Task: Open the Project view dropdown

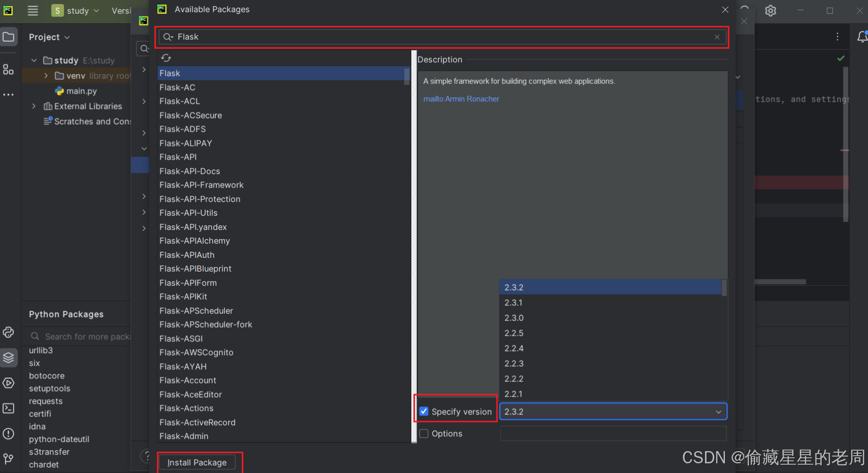Action: (x=49, y=37)
